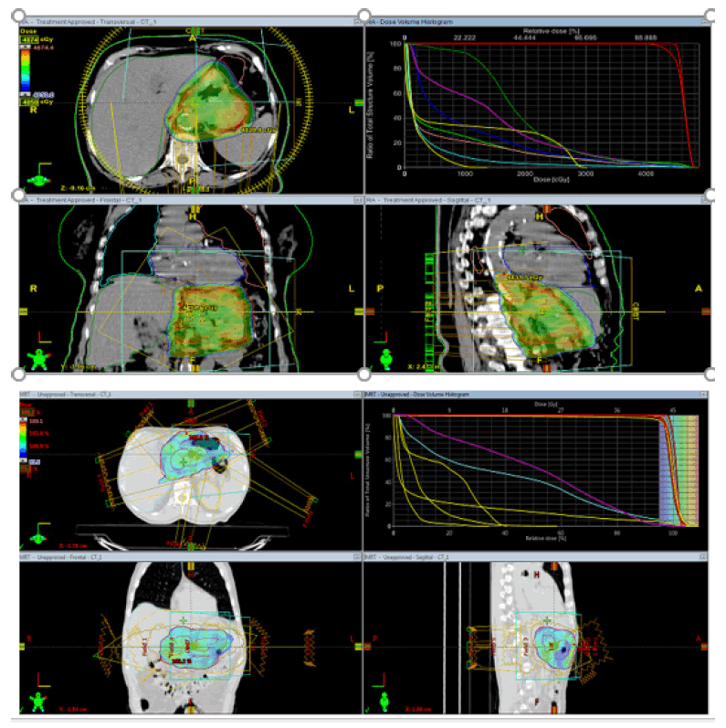The height and width of the screenshot is (728, 726).
Task: Click the green plane handle at right edge of the Unapproved Transversal view
Action: point(358,455)
